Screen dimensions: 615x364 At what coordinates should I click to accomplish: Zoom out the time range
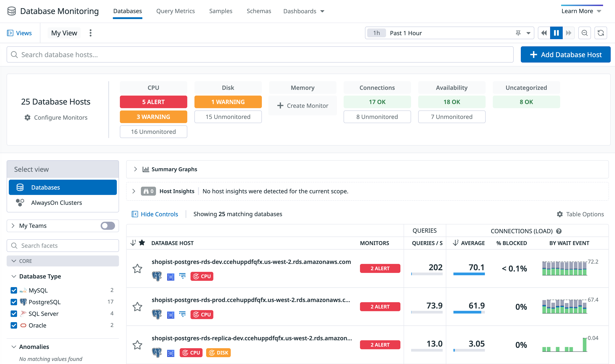[585, 33]
